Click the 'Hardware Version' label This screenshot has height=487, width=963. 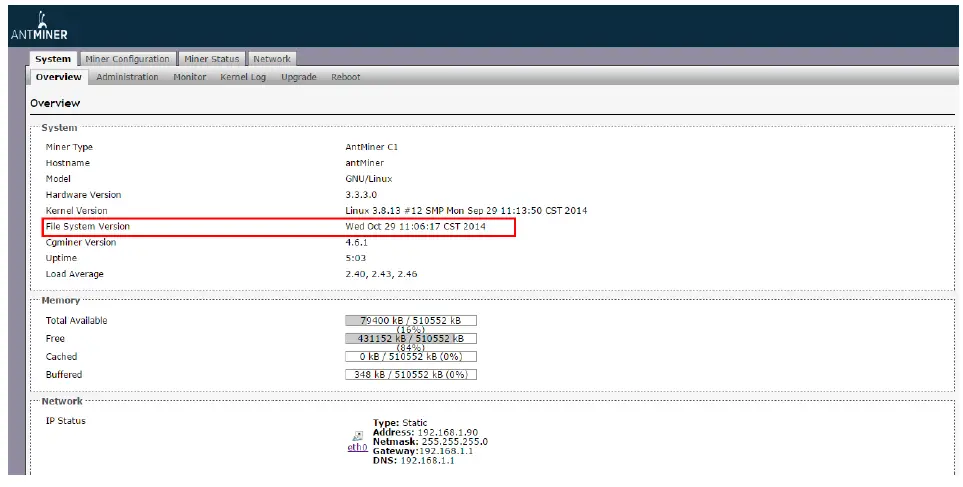click(84, 195)
